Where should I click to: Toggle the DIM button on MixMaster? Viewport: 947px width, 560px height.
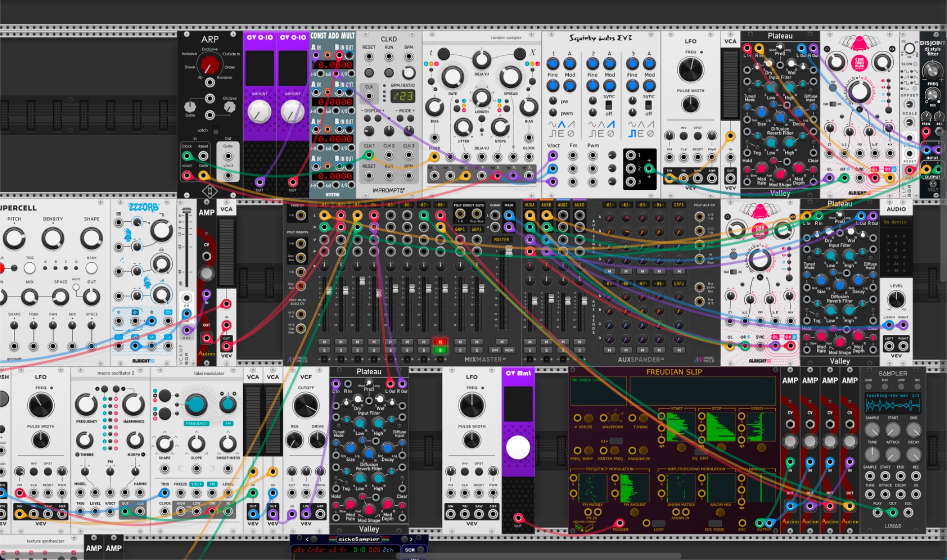coord(495,350)
